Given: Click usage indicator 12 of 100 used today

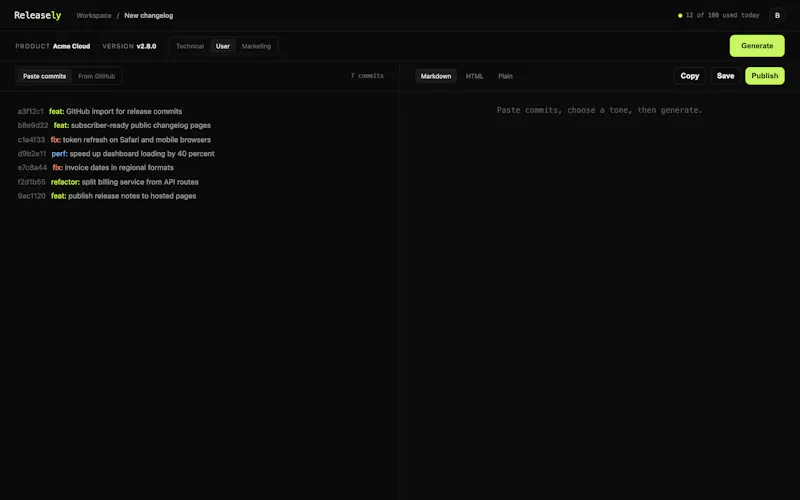Looking at the screenshot, I should point(718,15).
